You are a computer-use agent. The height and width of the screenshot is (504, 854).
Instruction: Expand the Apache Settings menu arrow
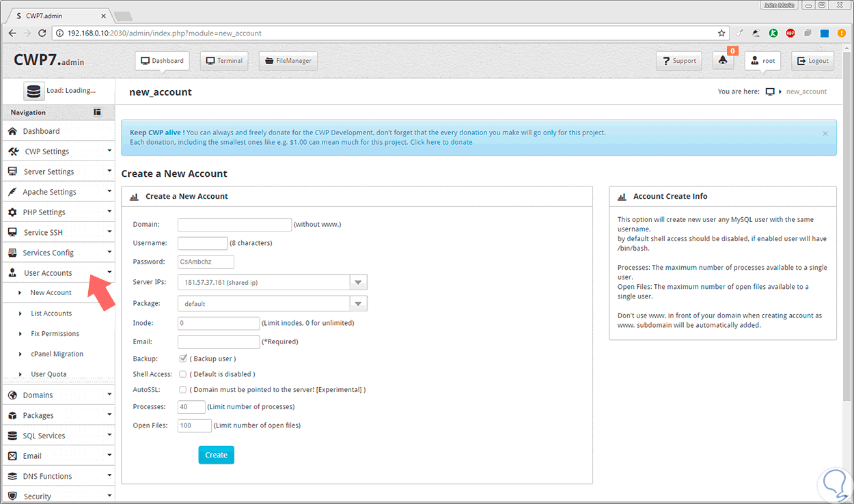click(109, 191)
